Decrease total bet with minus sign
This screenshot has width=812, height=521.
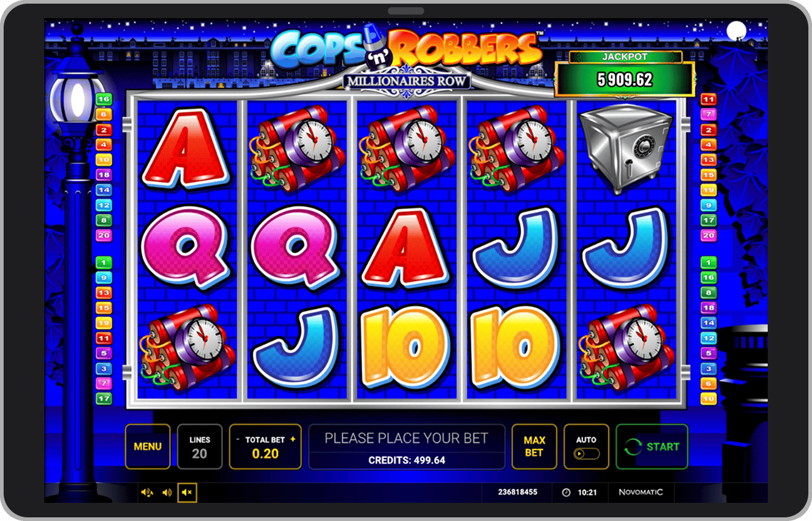point(238,439)
